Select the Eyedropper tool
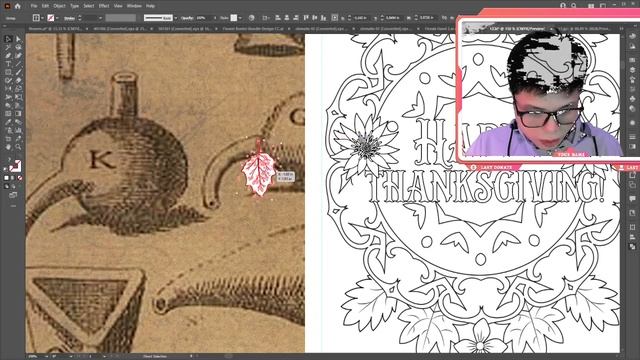The height and width of the screenshot is (360, 640). click(8, 122)
